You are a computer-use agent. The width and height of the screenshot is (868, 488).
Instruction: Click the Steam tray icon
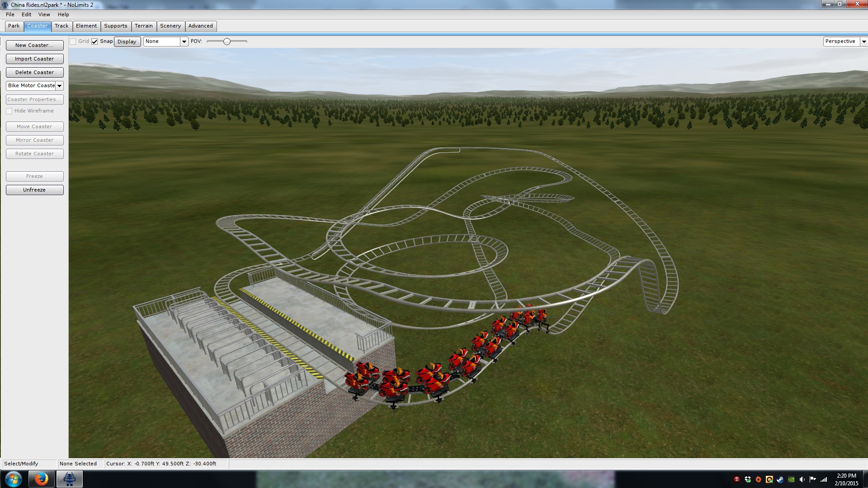coord(780,479)
